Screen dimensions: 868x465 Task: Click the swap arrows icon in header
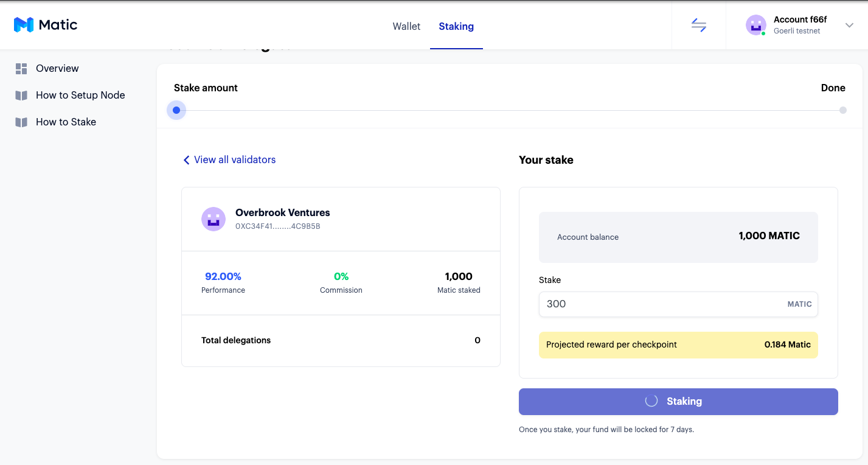[698, 25]
